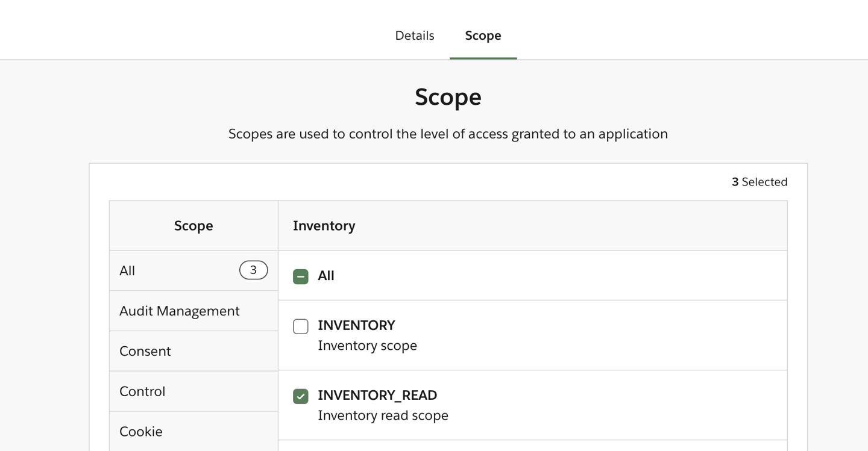Viewport: 868px width, 451px height.
Task: Toggle the All inventory scopes checkbox
Action: pyautogui.click(x=301, y=276)
